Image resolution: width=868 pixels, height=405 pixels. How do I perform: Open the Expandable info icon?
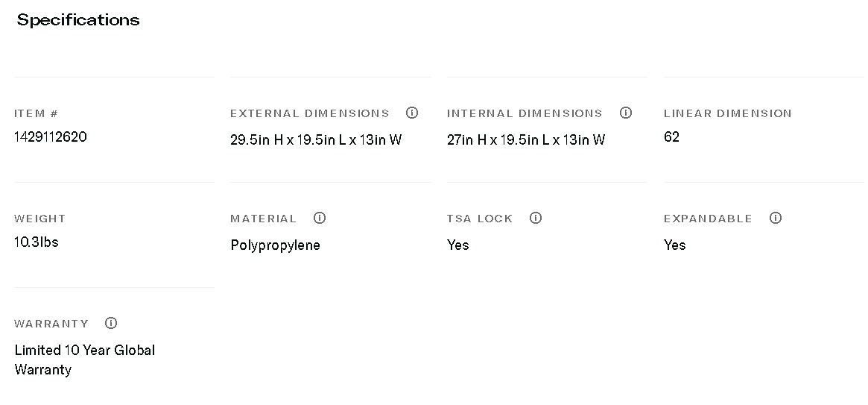(776, 218)
